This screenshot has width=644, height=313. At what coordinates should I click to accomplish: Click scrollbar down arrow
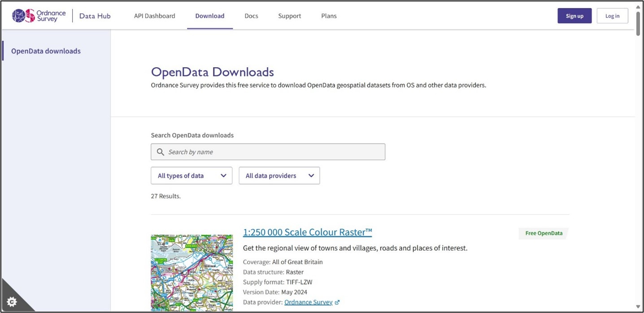point(638,306)
